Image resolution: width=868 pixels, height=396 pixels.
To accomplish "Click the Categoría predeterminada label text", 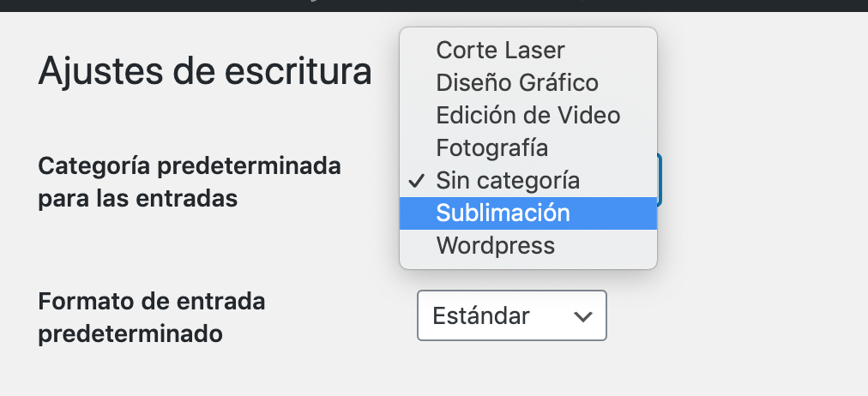I will 190,166.
